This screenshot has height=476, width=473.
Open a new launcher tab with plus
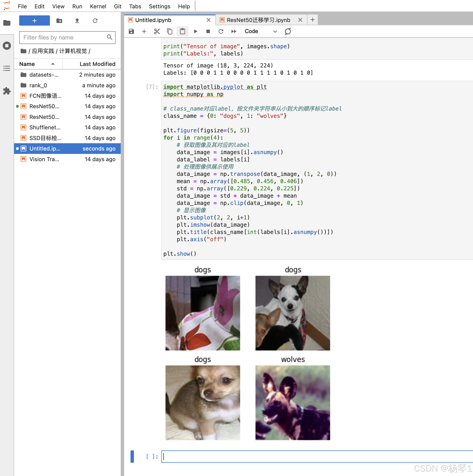pyautogui.click(x=313, y=20)
